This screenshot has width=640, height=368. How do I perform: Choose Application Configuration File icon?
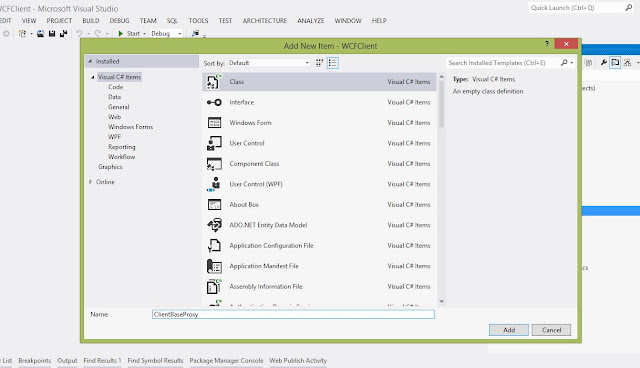pos(214,245)
